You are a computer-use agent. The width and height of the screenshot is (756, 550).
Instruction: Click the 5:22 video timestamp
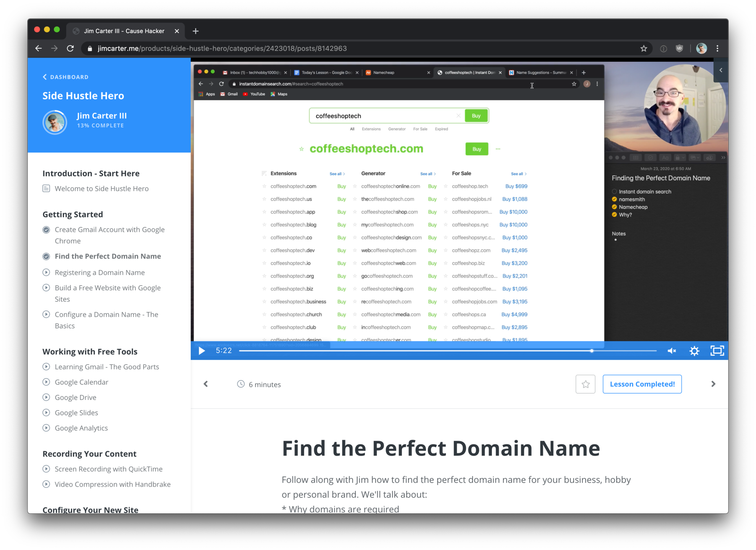(224, 351)
